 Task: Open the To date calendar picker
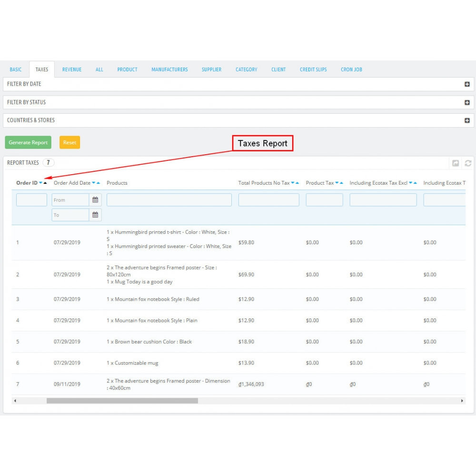point(95,215)
